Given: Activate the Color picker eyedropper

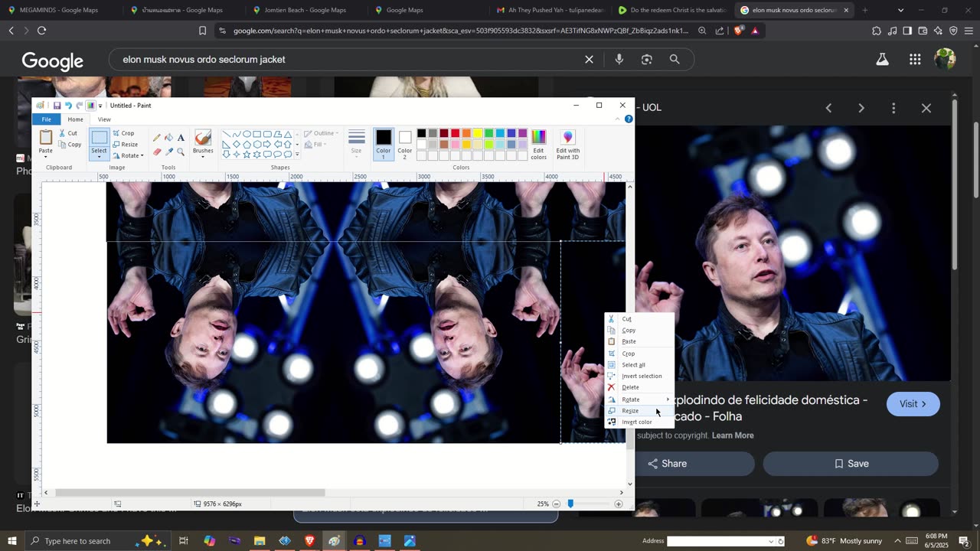Looking at the screenshot, I should (168, 152).
